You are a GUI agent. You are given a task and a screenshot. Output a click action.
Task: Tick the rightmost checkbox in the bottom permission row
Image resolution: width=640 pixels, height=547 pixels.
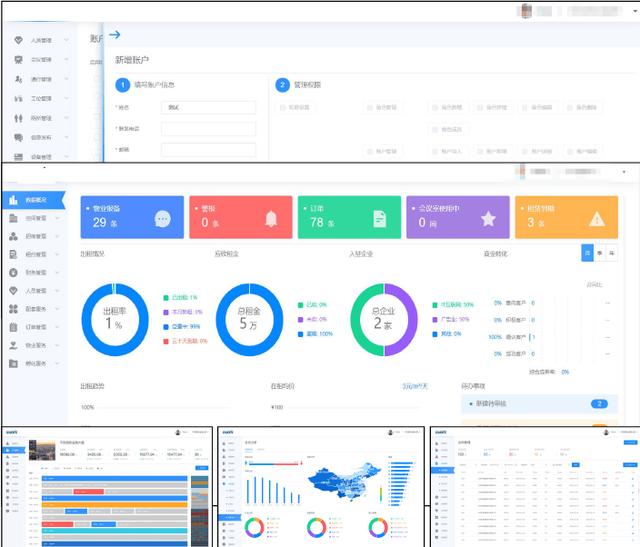pyautogui.click(x=570, y=151)
